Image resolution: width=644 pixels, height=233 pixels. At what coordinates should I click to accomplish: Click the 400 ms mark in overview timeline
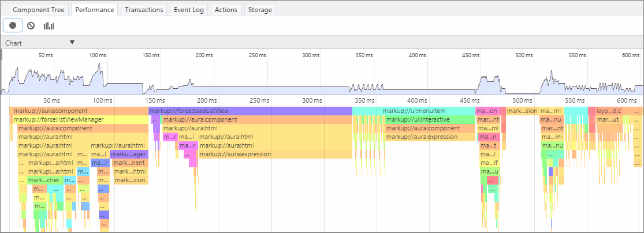(418, 55)
